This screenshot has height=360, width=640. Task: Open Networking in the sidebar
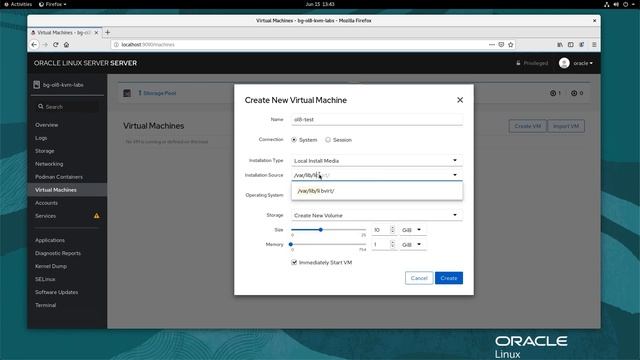point(49,164)
